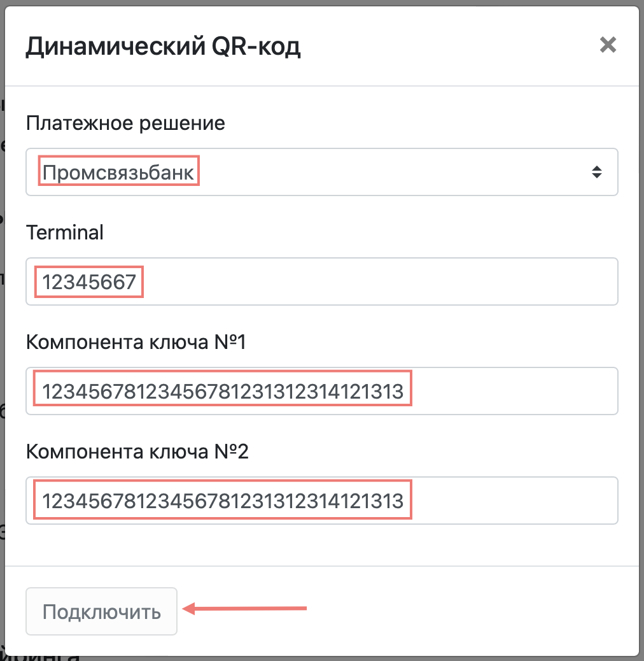Viewport: 644px width, 661px height.
Task: Select the Промсвязьбанк value in the combo box
Action: (118, 173)
